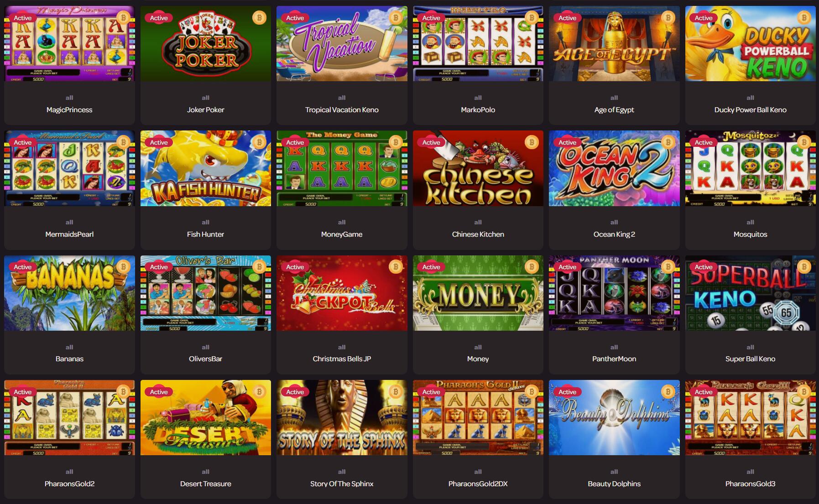Select the 'all' category label under Mosquitos
The width and height of the screenshot is (819, 504).
(750, 222)
